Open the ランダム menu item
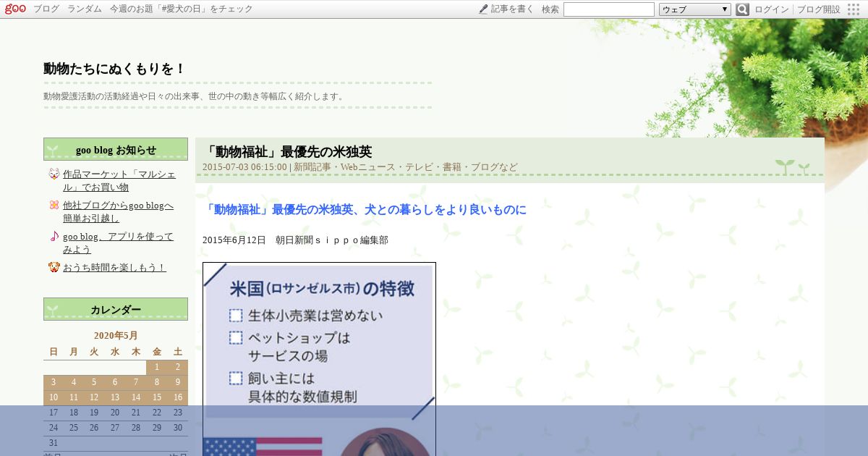Image resolution: width=868 pixels, height=456 pixels. click(x=85, y=9)
